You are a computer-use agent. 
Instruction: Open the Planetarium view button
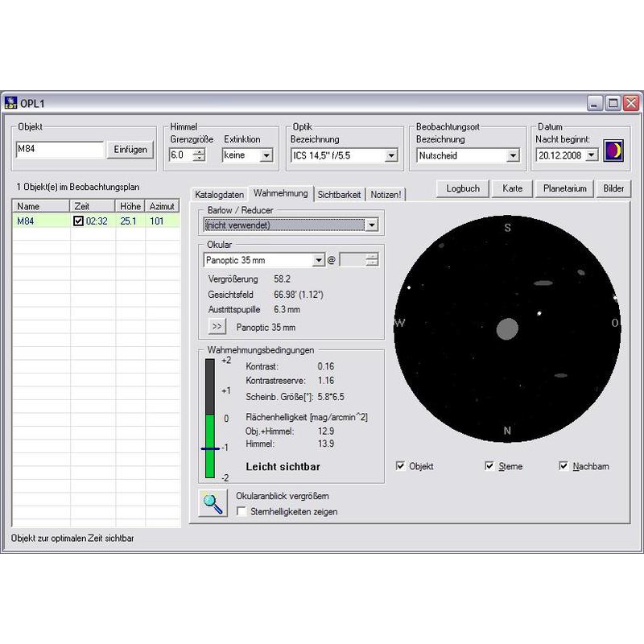tap(564, 188)
